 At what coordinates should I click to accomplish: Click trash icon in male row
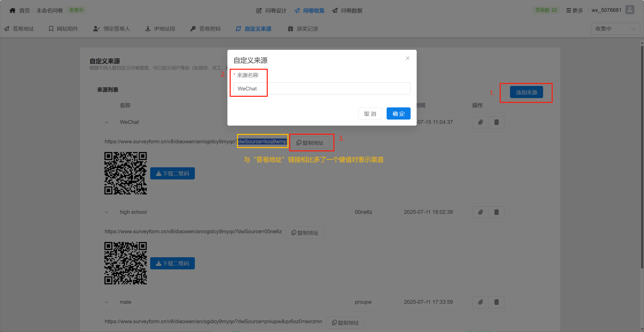pos(496,302)
